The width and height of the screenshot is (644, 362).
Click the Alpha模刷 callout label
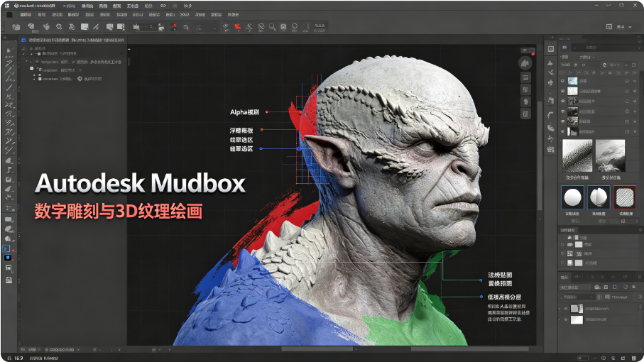(244, 112)
